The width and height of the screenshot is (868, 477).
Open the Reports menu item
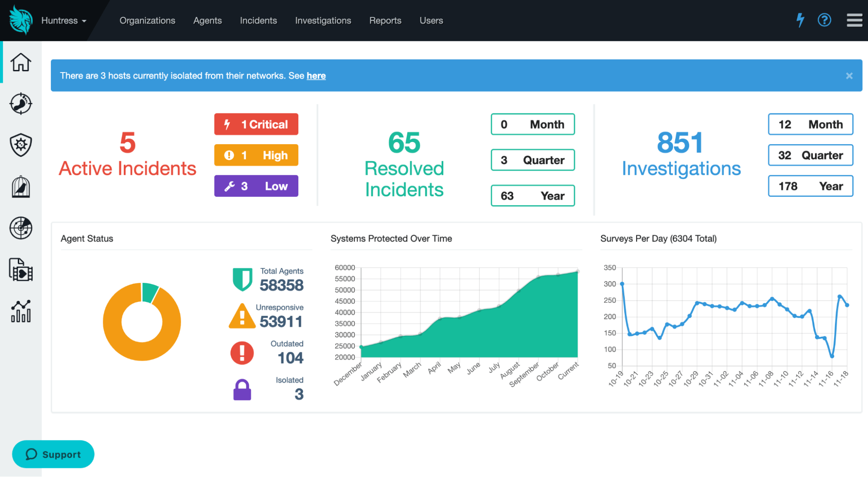click(x=385, y=20)
